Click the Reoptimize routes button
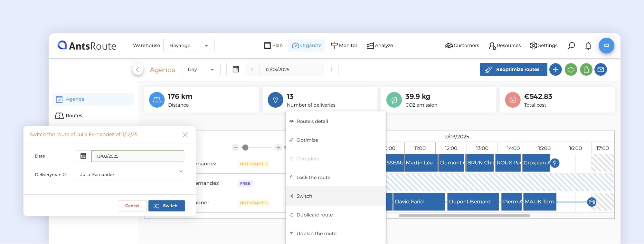Image resolution: width=644 pixels, height=244 pixels. pyautogui.click(x=513, y=70)
